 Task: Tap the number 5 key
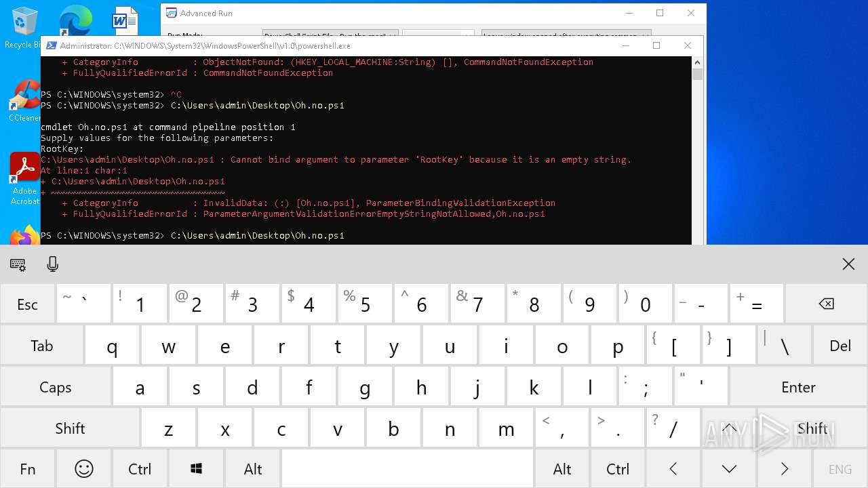365,304
